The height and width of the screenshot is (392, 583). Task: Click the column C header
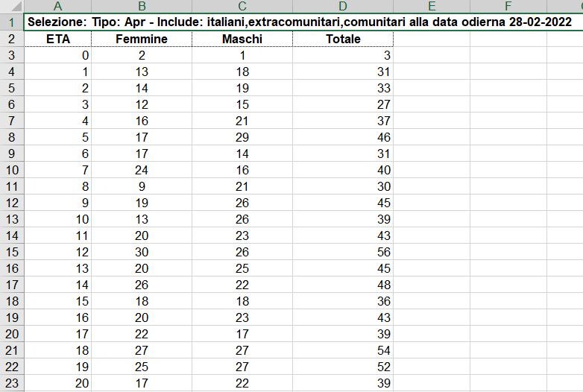[242, 5]
